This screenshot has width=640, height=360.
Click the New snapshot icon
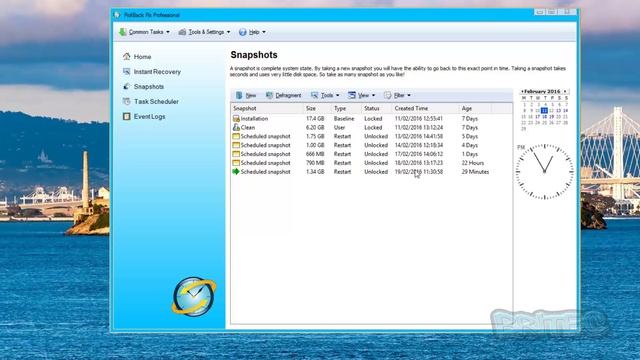pos(239,95)
